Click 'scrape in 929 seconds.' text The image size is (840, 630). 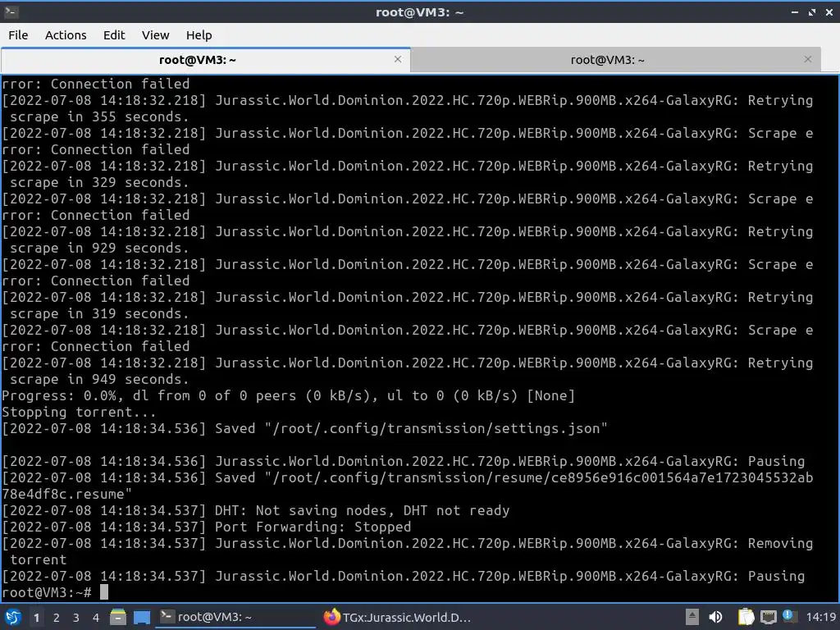click(x=99, y=248)
